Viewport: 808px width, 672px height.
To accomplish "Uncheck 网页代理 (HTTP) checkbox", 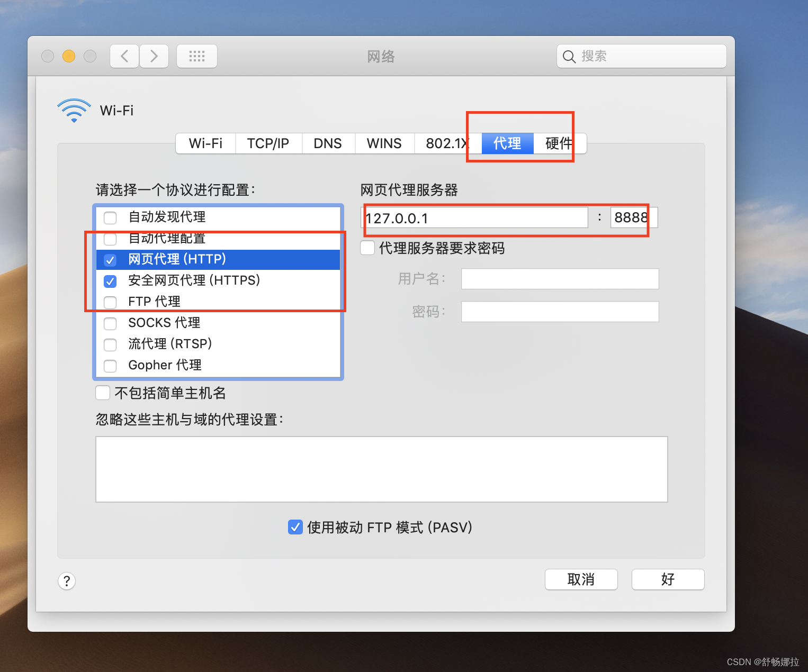I will [x=110, y=260].
